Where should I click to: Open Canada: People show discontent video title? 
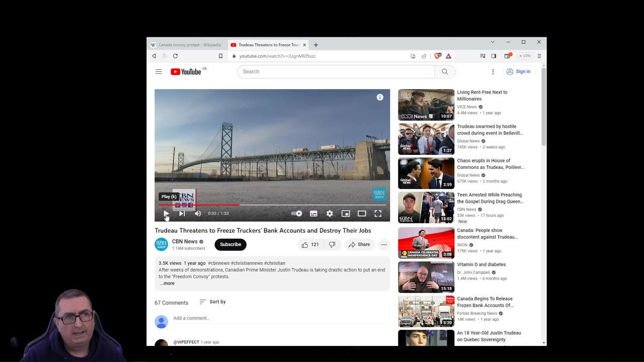[487, 234]
